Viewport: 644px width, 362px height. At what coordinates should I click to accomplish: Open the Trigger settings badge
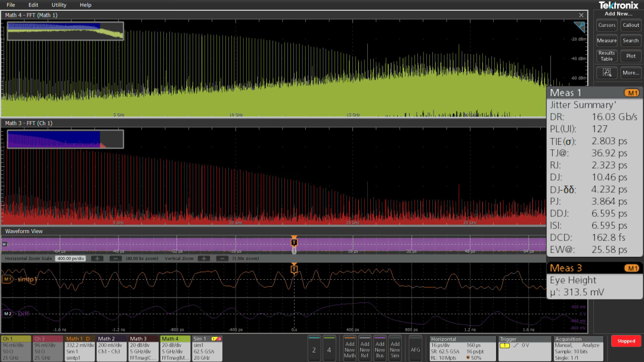(x=525, y=348)
